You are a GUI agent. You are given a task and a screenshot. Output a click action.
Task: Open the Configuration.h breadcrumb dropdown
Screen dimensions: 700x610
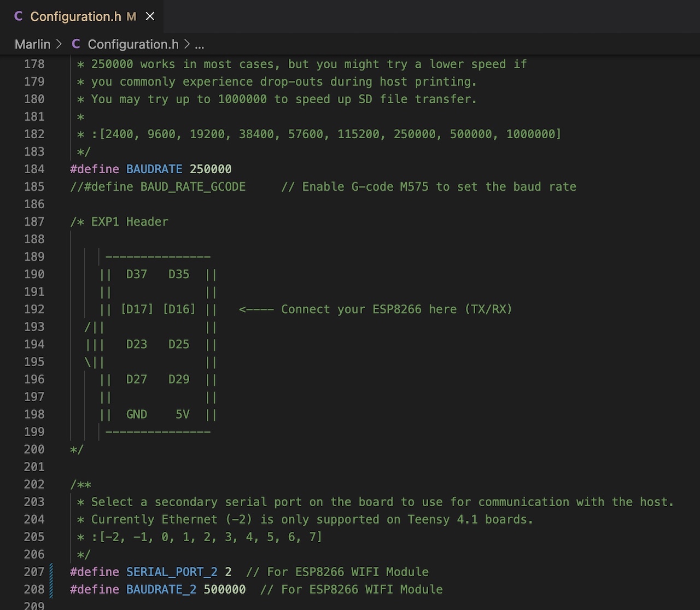pos(133,44)
